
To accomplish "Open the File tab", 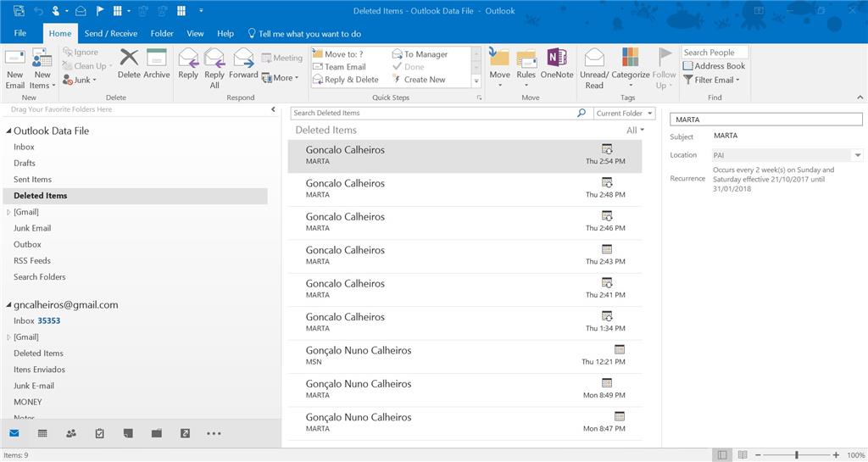I will click(20, 33).
